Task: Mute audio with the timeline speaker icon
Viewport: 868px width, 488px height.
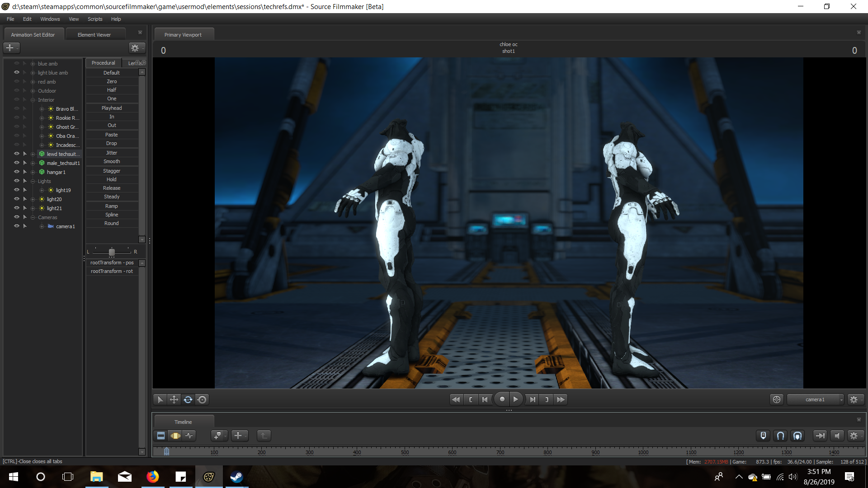Action: [837, 436]
